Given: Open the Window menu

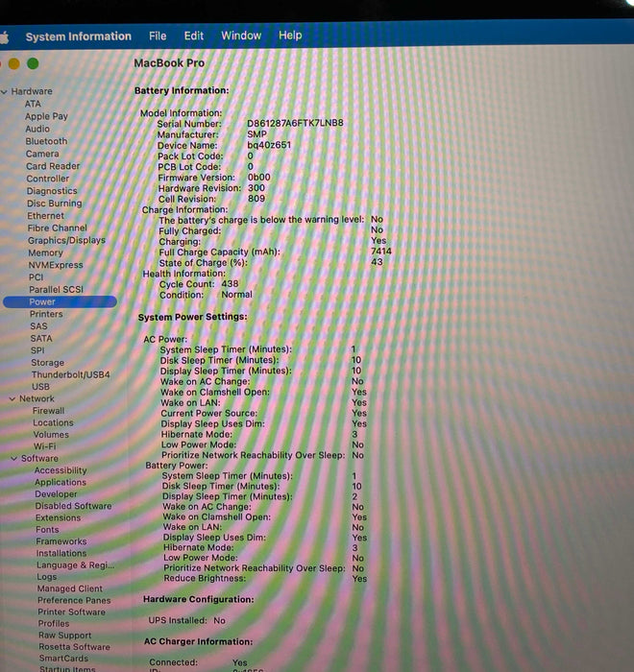Looking at the screenshot, I should (x=241, y=36).
